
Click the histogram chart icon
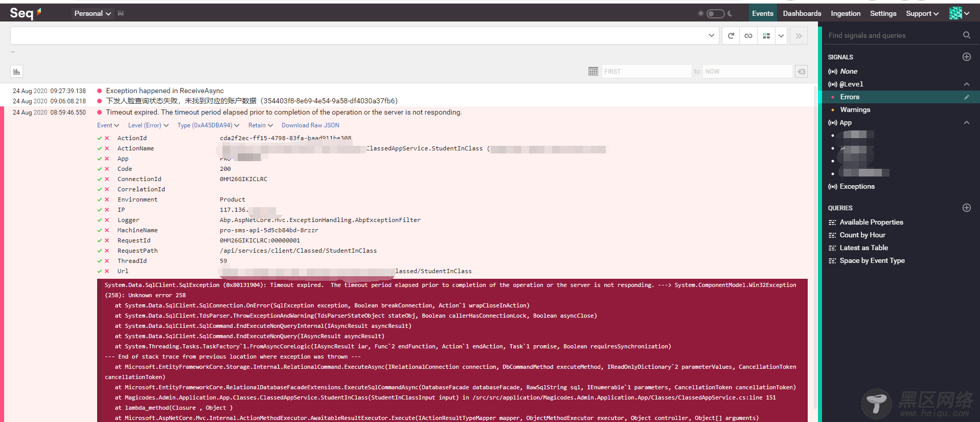[x=17, y=72]
